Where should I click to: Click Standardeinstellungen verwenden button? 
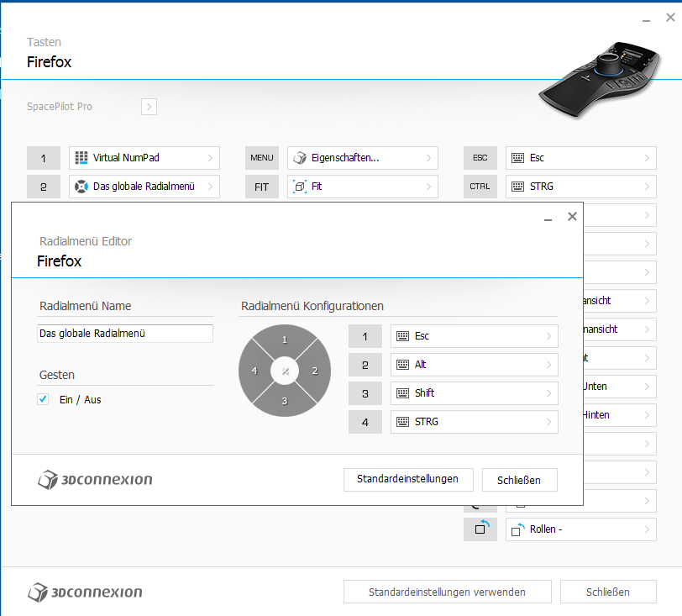pyautogui.click(x=447, y=592)
